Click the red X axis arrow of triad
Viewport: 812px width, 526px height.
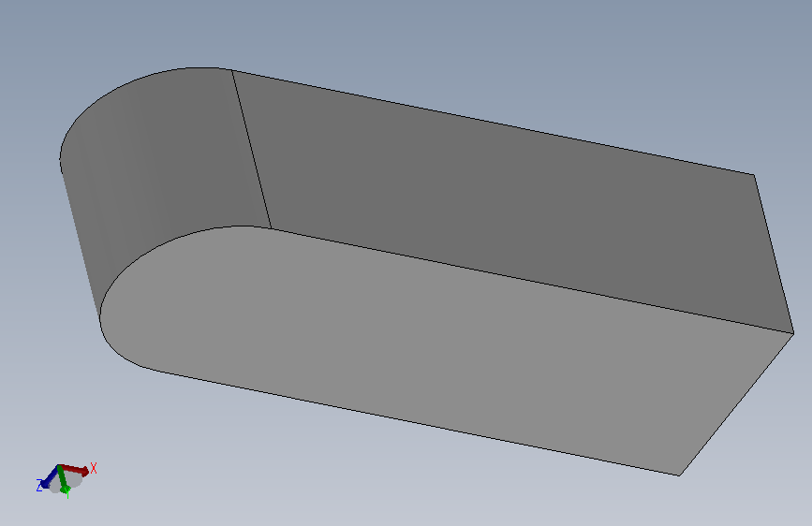[x=75, y=469]
